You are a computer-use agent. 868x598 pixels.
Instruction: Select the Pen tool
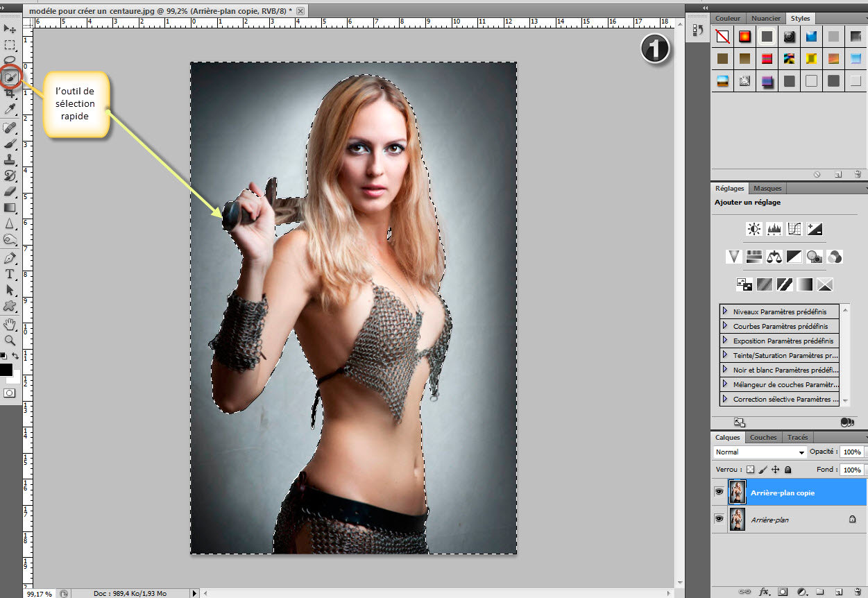click(10, 258)
